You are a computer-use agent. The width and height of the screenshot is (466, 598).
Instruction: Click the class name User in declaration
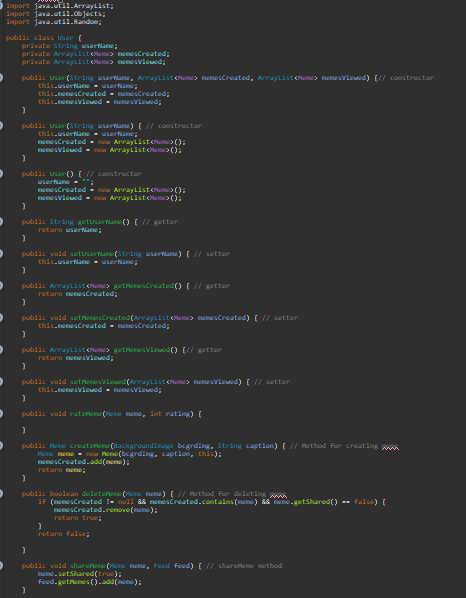tap(66, 38)
